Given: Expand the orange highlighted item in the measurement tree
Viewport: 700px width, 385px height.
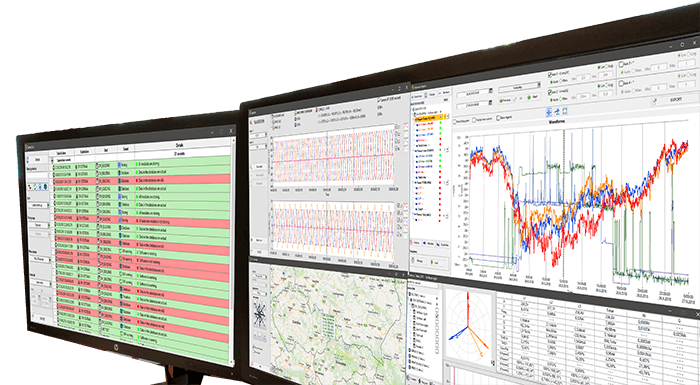Looking at the screenshot, I should pos(413,119).
